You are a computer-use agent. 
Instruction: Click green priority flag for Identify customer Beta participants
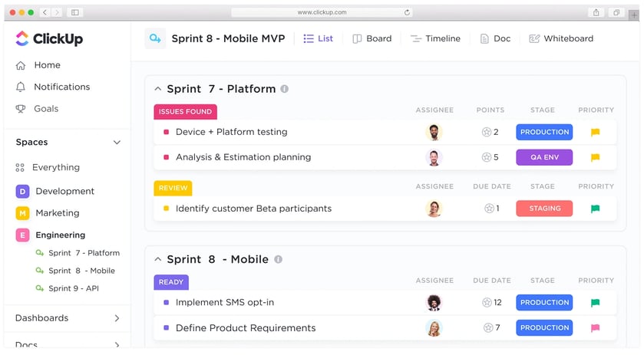point(595,209)
